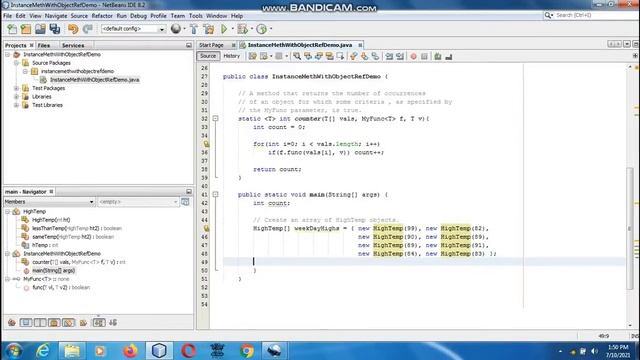Click the Save All toolbar icon
This screenshot has height=360, width=640.
[54, 29]
